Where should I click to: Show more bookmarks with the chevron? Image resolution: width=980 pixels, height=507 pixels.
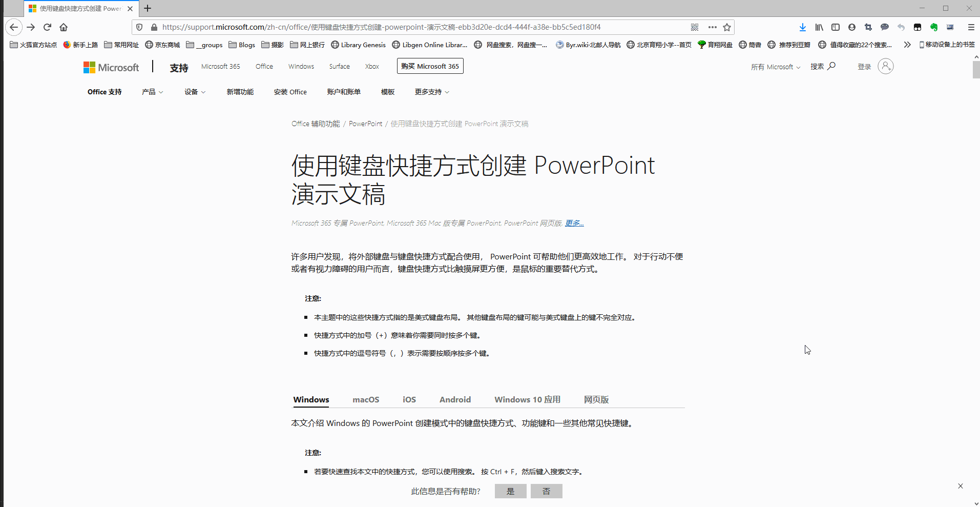(907, 45)
